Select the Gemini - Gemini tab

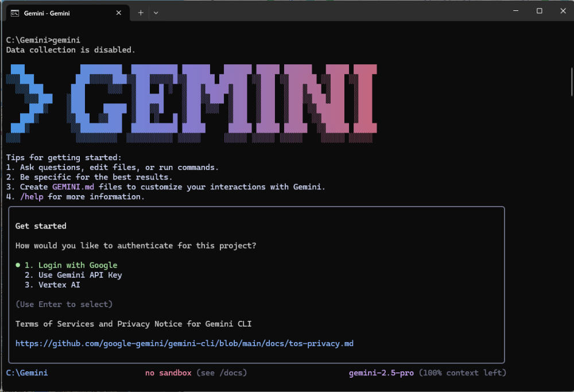click(68, 13)
